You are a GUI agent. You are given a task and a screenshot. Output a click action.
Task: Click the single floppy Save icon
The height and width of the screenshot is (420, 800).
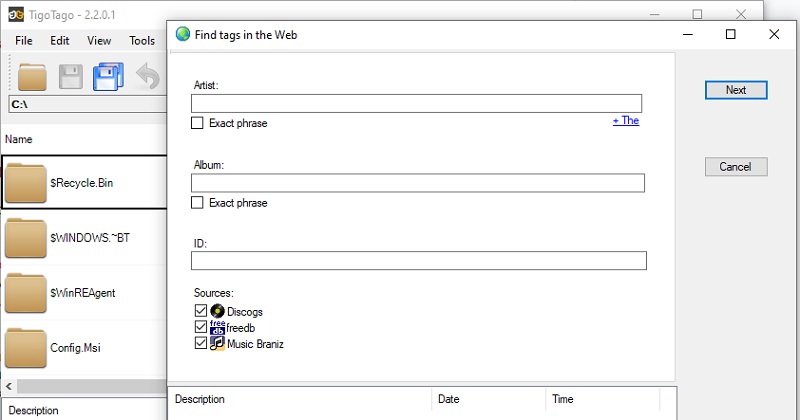71,76
